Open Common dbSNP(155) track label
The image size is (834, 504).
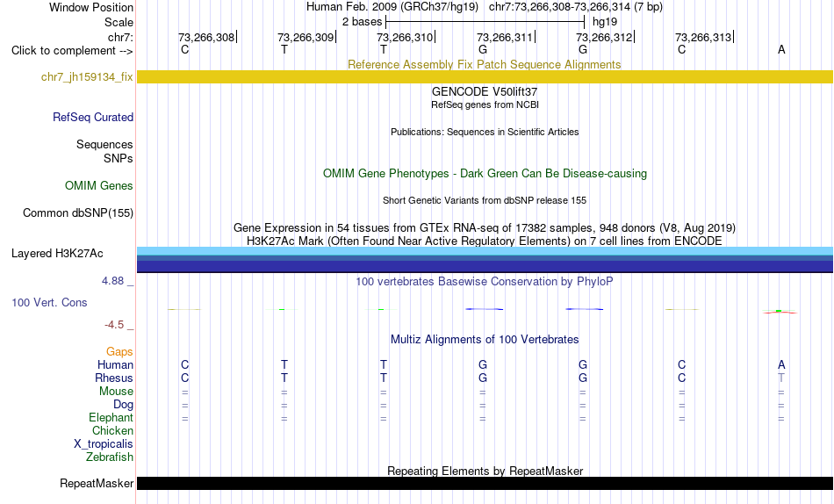coord(78,212)
